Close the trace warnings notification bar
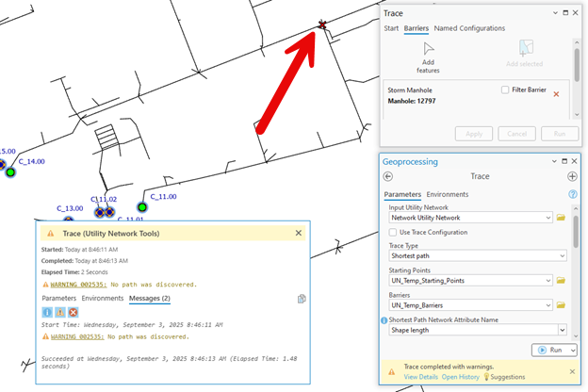This screenshot has height=392, width=588. 572,372
